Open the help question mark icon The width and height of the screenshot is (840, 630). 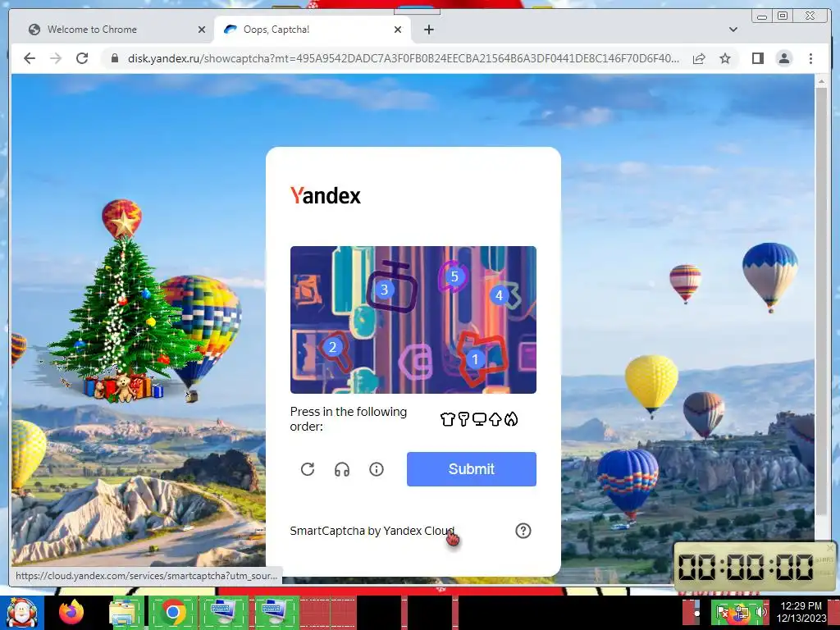pos(523,531)
